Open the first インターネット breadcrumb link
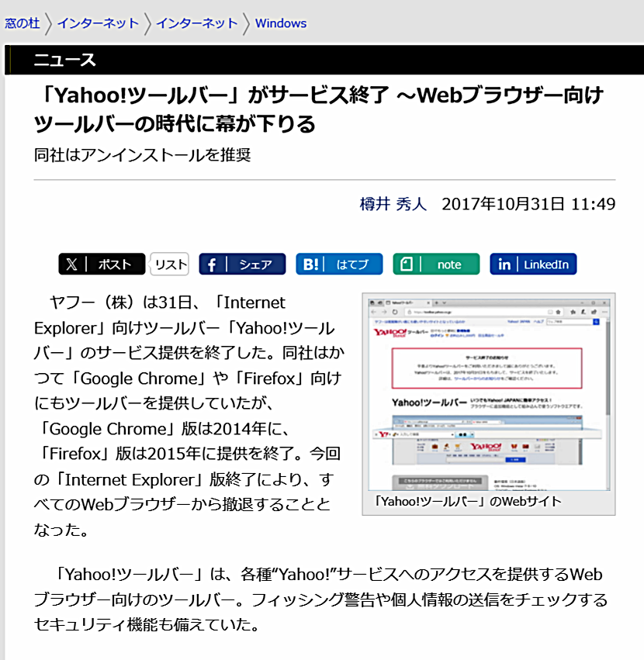The height and width of the screenshot is (660, 644). tap(98, 23)
